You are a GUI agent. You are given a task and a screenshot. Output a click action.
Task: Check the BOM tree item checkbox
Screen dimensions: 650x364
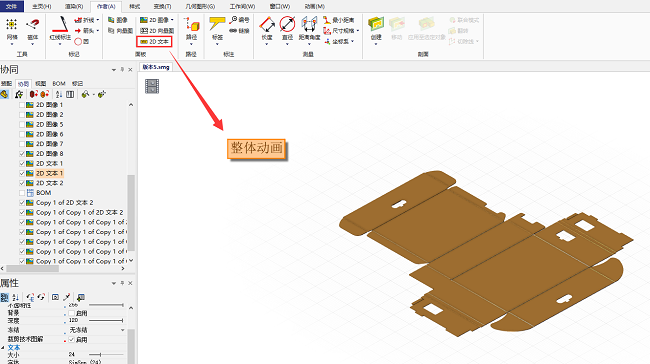22,193
